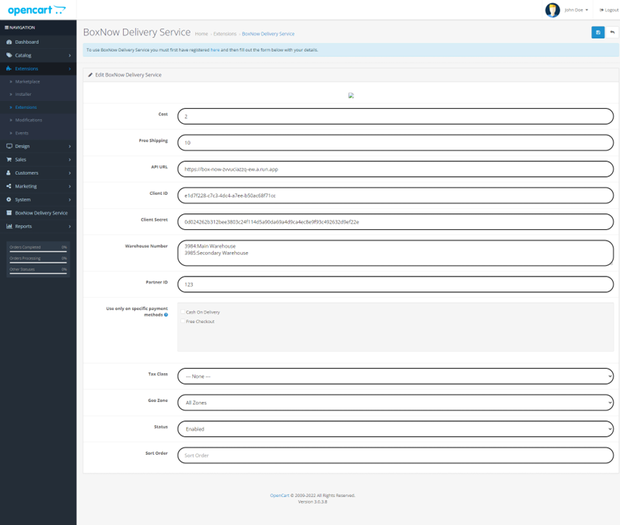Click John Doe's profile avatar
Image resolution: width=620 pixels, height=525 pixels.
point(552,10)
